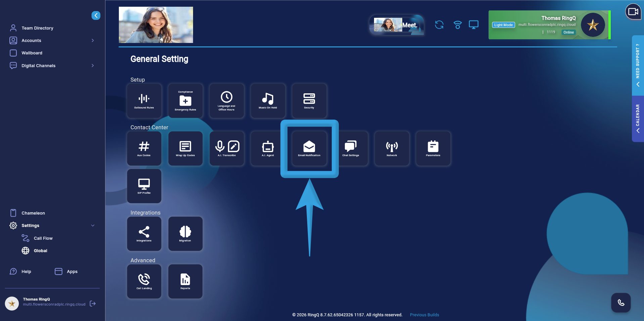Viewport: 644px width, 321px height.
Task: Open the Outbound Rules tile
Action: (144, 101)
